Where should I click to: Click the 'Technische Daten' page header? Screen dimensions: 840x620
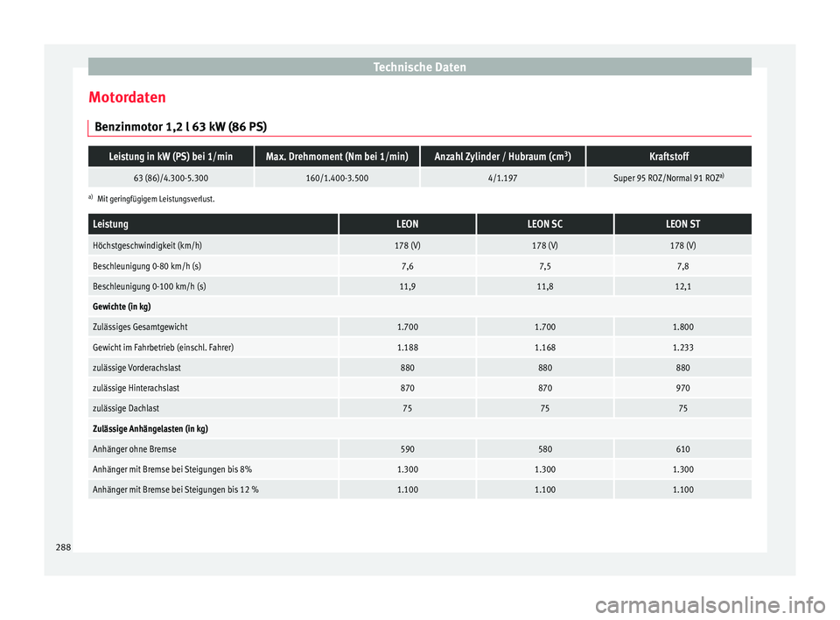click(419, 67)
